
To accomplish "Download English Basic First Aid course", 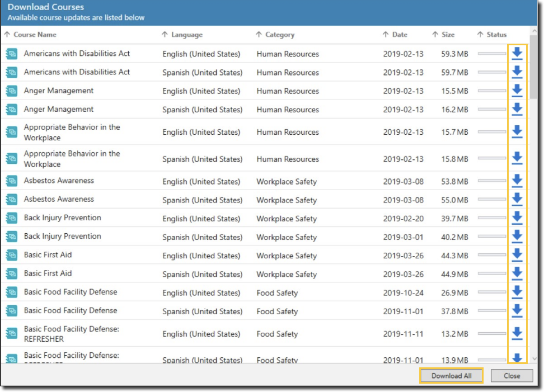I will pyautogui.click(x=517, y=255).
